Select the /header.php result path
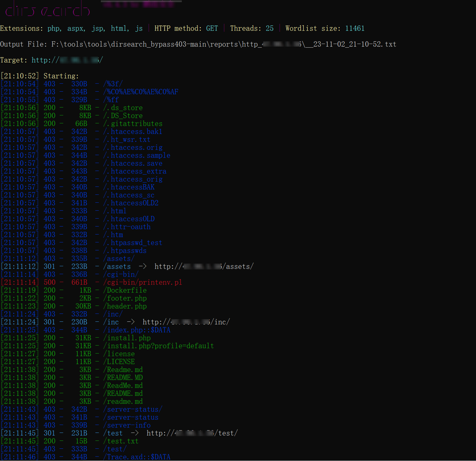 click(125, 306)
